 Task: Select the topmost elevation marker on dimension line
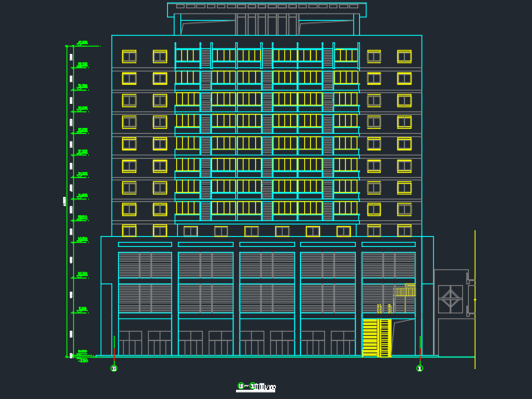(x=82, y=42)
